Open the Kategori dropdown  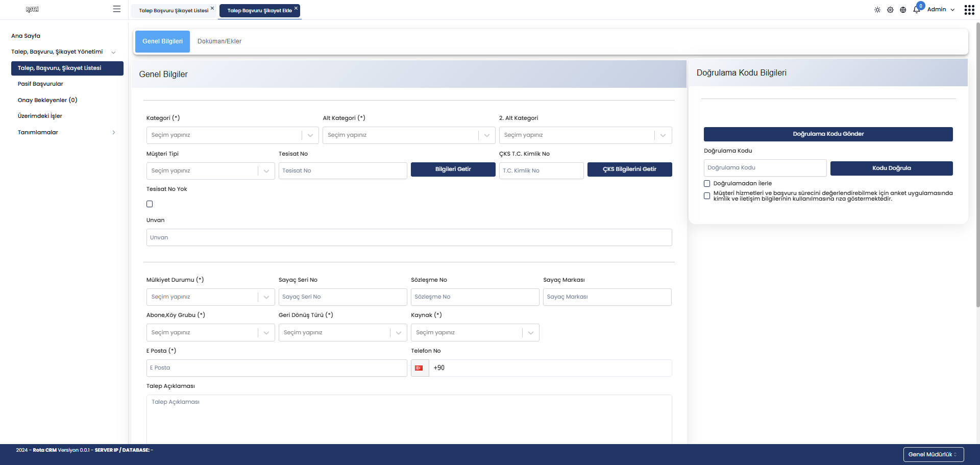pos(232,135)
